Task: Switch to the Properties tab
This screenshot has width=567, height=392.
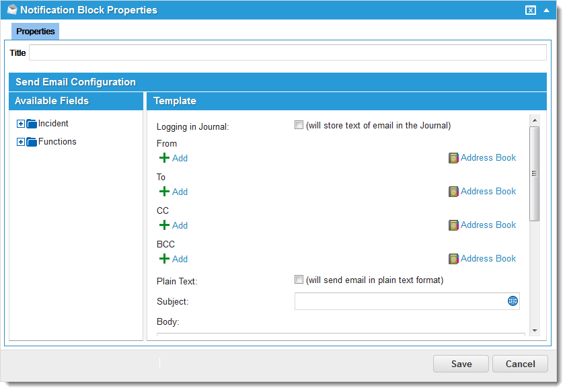Action: [x=35, y=32]
